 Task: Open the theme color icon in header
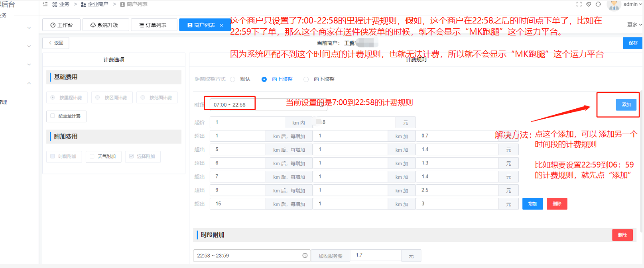tap(589, 4)
